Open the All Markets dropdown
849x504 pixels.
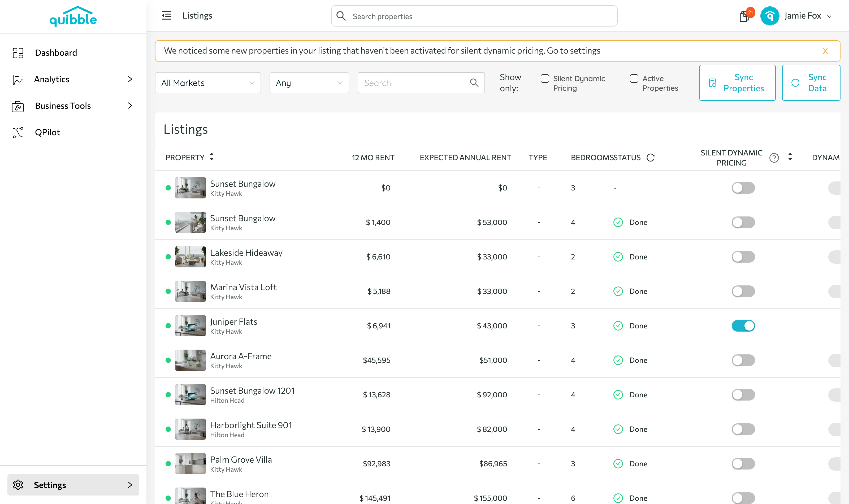pos(208,82)
